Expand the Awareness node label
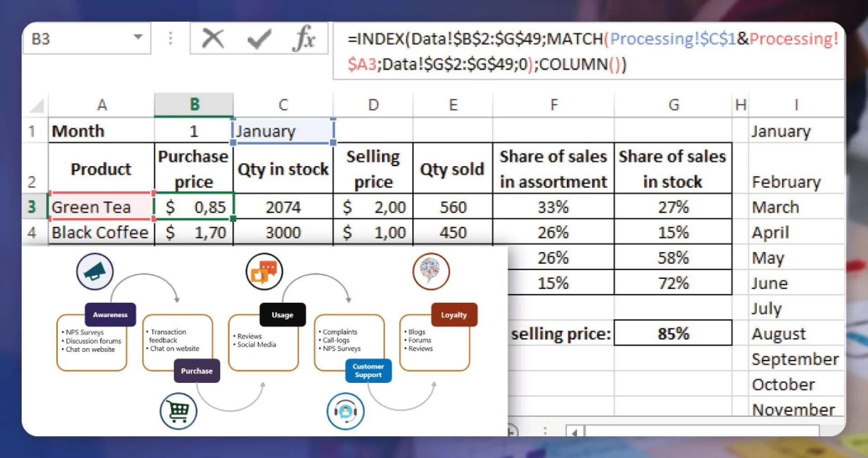The height and width of the screenshot is (458, 868). (110, 314)
